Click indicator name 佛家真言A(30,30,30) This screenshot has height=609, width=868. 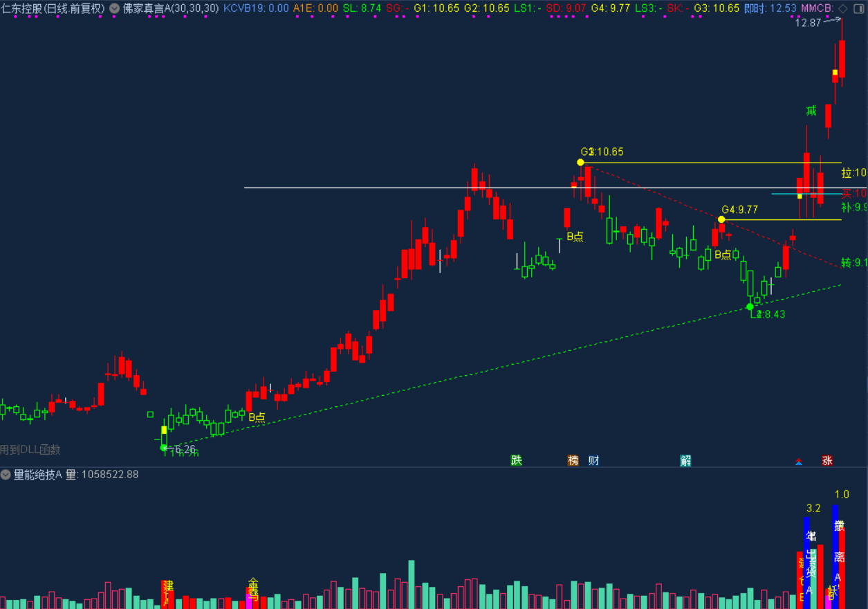(x=171, y=8)
